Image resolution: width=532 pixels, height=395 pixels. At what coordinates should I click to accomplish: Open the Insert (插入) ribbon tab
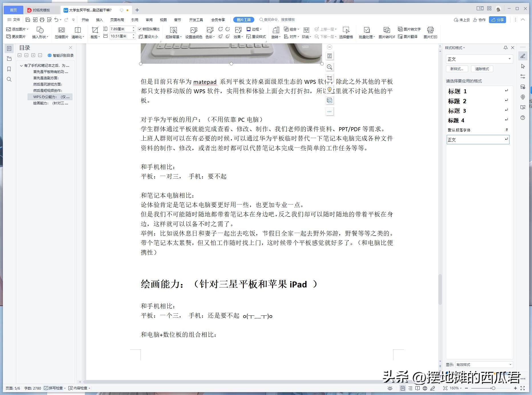coord(99,20)
